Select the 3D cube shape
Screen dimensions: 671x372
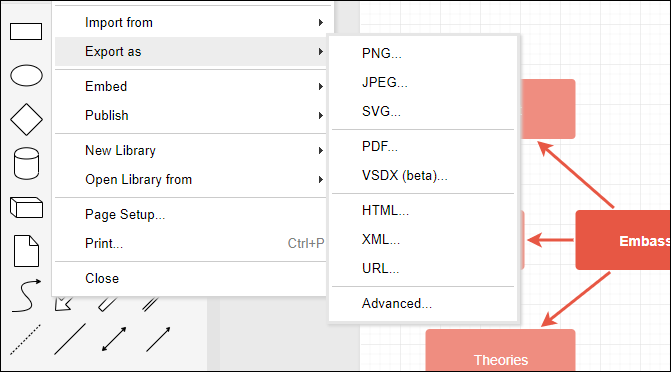pyautogui.click(x=26, y=208)
